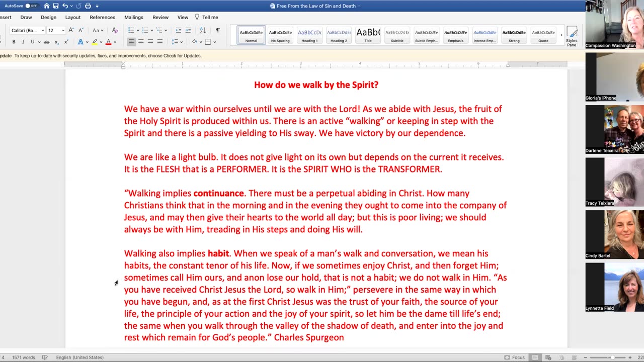Open the font name dropdown

coord(43,31)
